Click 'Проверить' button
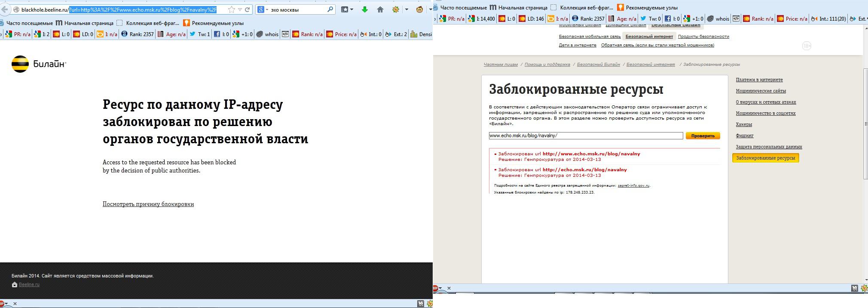The width and height of the screenshot is (868, 308). 703,136
